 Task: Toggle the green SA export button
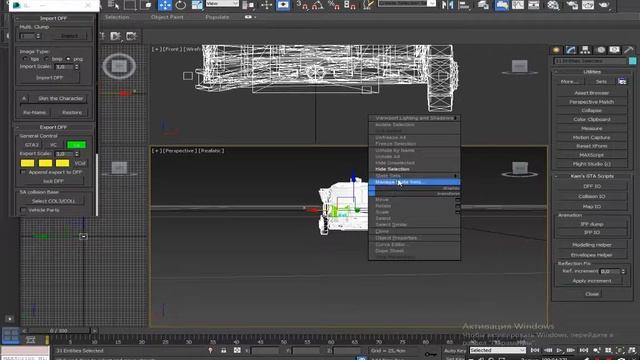(76, 145)
